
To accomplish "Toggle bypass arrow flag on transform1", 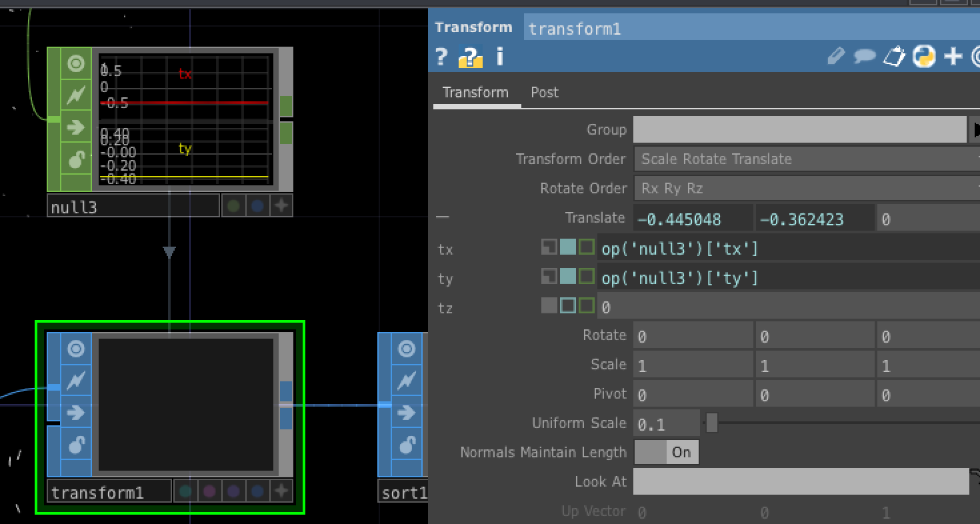I will (76, 413).
